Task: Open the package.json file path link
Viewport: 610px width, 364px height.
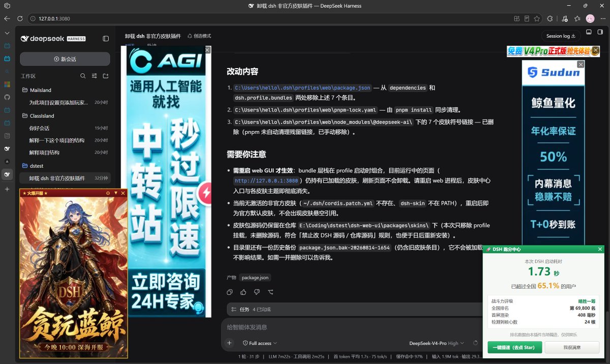Action: 302,88
